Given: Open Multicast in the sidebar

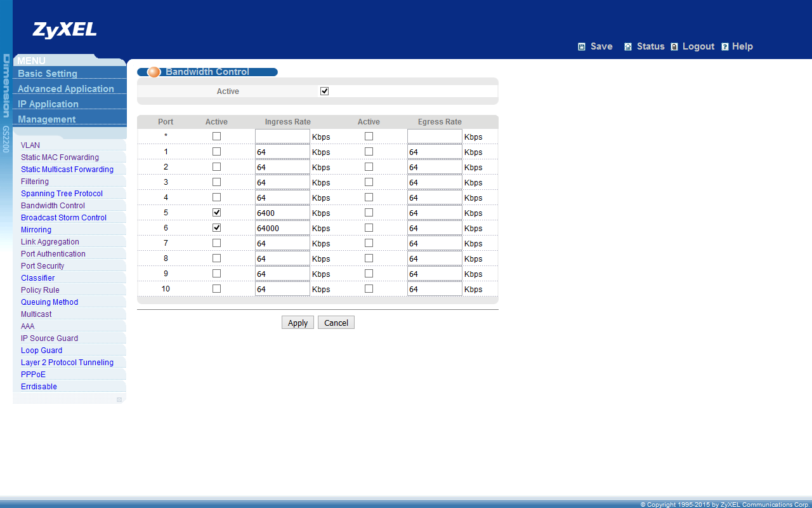Looking at the screenshot, I should click(x=36, y=314).
